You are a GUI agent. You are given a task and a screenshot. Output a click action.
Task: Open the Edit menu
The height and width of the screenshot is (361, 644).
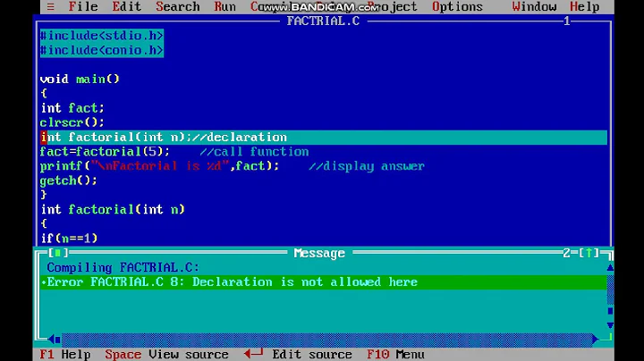point(126,6)
